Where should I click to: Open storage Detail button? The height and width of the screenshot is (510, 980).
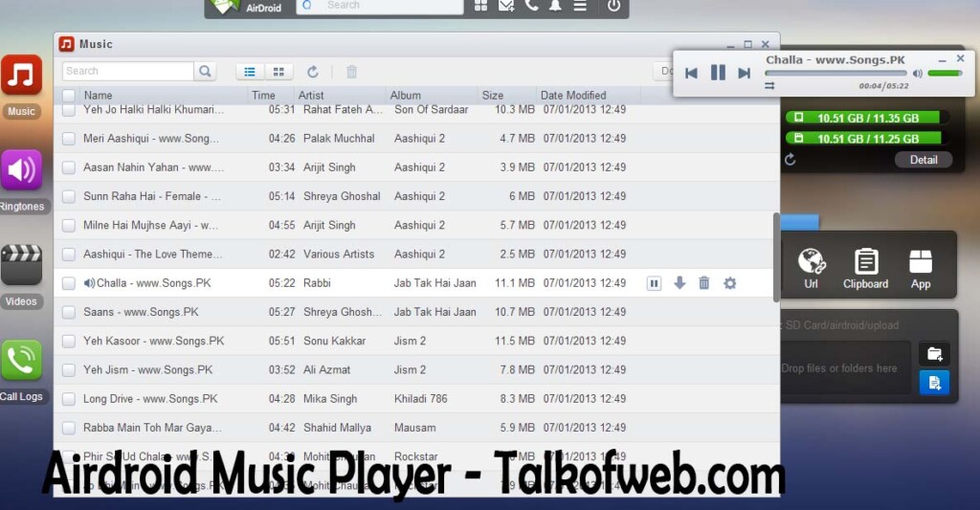[x=924, y=160]
